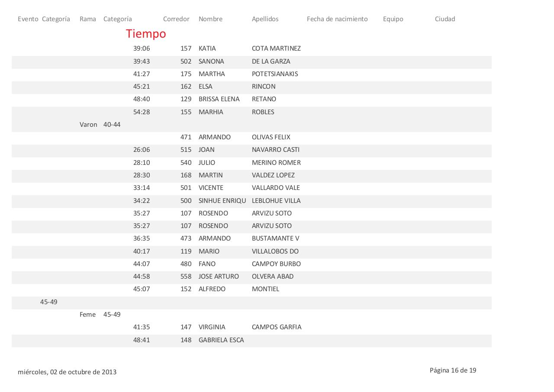Select the name 'JULIO'
This screenshot has width=554, height=392.
(207, 163)
